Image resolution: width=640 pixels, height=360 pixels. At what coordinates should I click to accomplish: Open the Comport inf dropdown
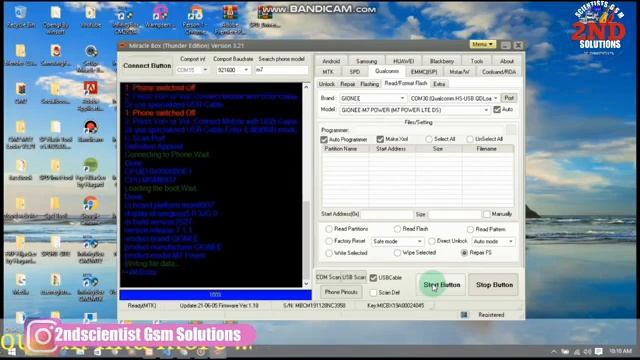pos(192,70)
